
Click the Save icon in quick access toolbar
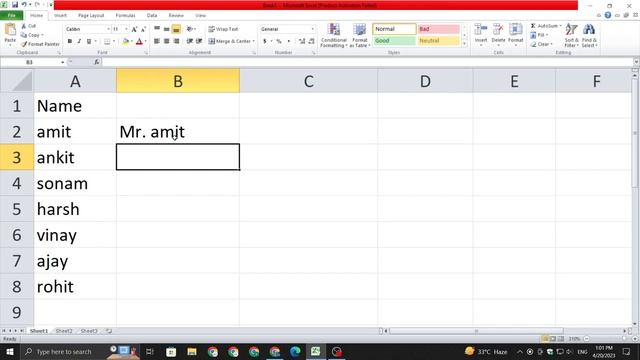[15, 4]
